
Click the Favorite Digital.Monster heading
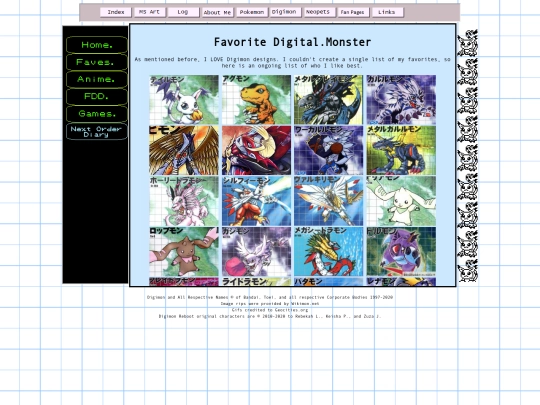[292, 42]
